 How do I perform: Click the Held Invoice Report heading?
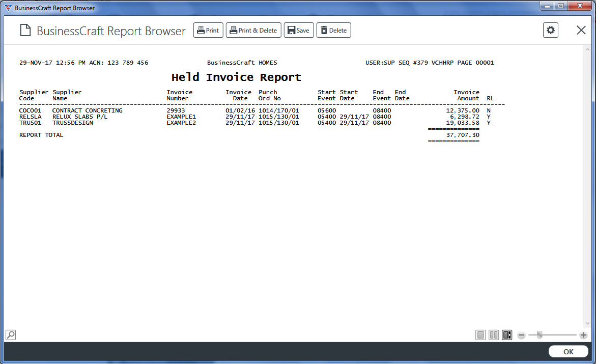[236, 77]
